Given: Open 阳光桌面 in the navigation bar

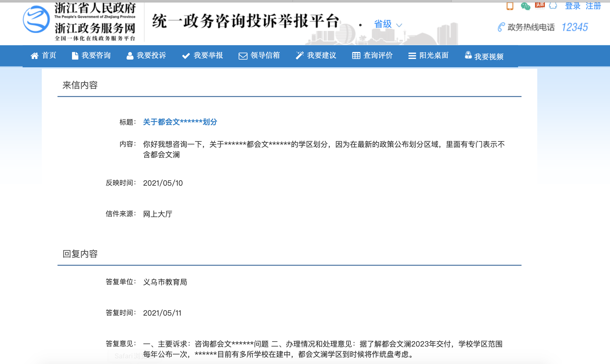Looking at the screenshot, I should point(434,56).
